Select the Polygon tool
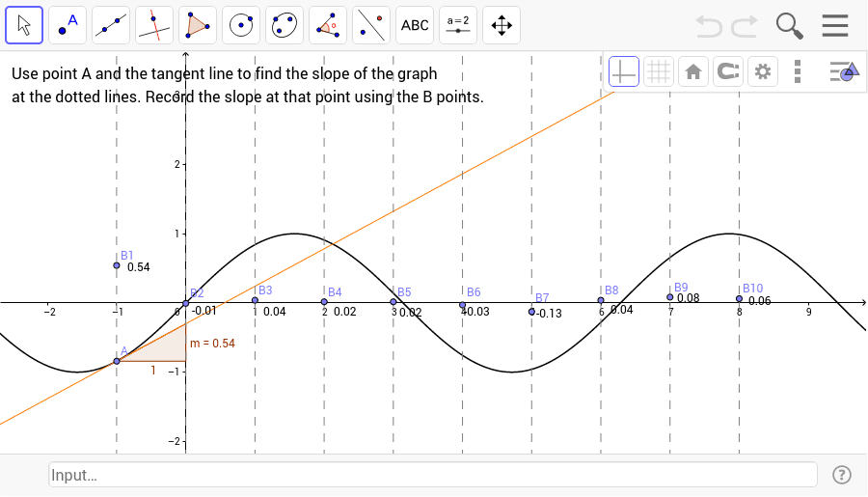Image resolution: width=868 pixels, height=497 pixels. point(198,25)
